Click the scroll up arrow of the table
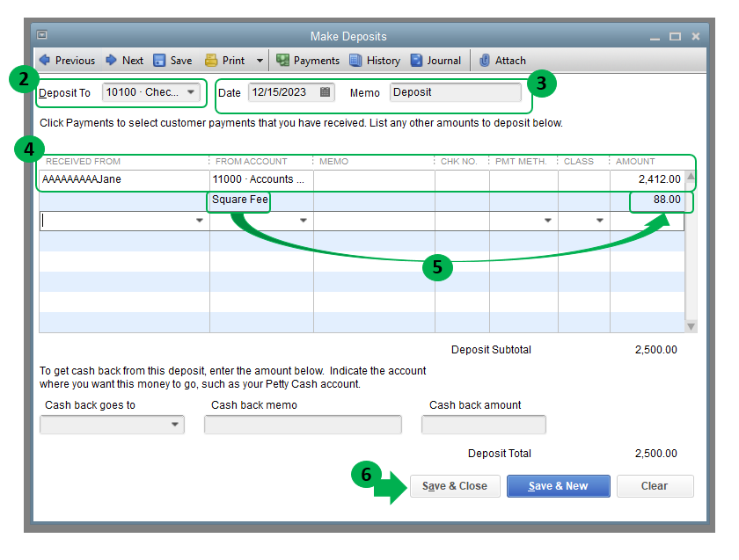Viewport: 739px width, 560px height. (x=691, y=176)
